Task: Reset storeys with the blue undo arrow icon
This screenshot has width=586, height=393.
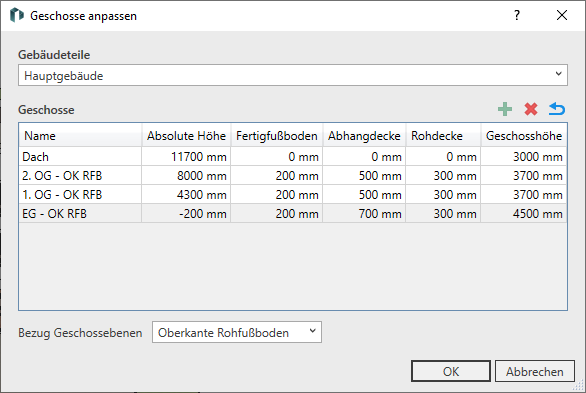Action: tap(557, 109)
